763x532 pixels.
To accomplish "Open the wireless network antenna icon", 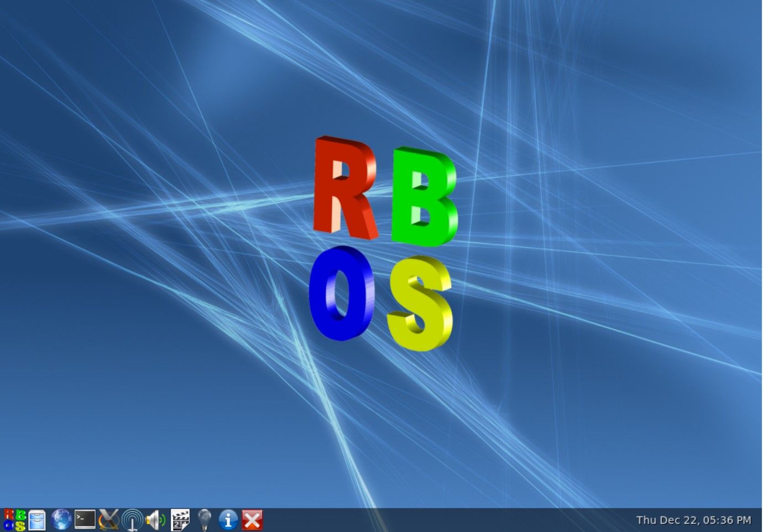I will coord(132,520).
